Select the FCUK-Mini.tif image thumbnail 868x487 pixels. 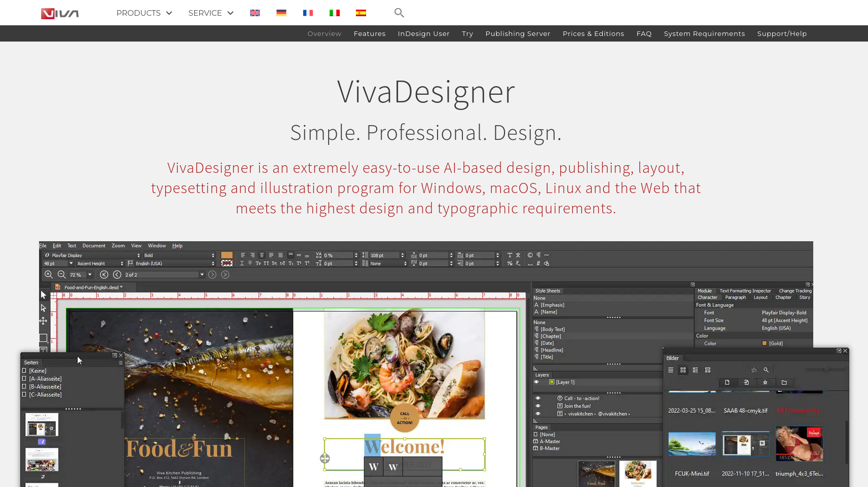pos(692,444)
